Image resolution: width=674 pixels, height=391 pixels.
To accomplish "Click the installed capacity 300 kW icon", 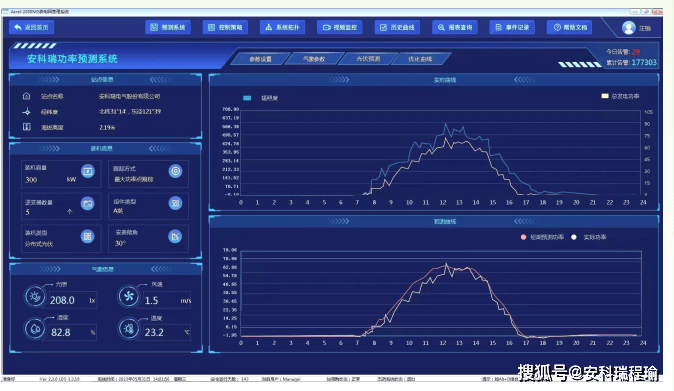I will [x=88, y=171].
